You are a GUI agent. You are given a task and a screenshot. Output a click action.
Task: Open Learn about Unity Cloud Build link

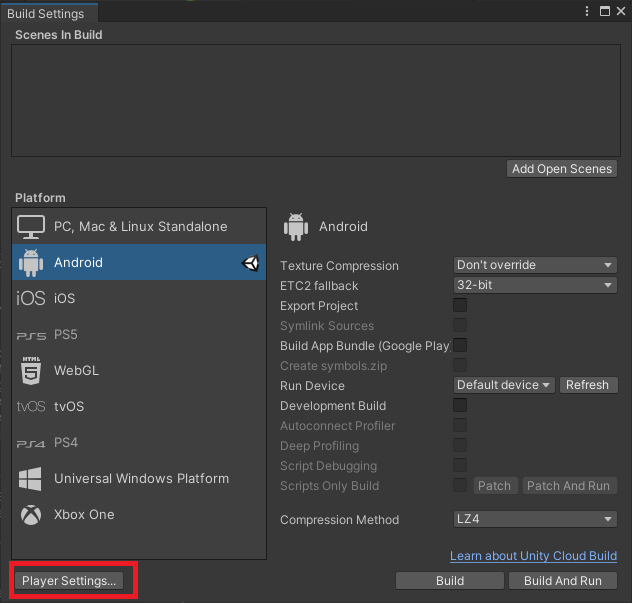[533, 556]
